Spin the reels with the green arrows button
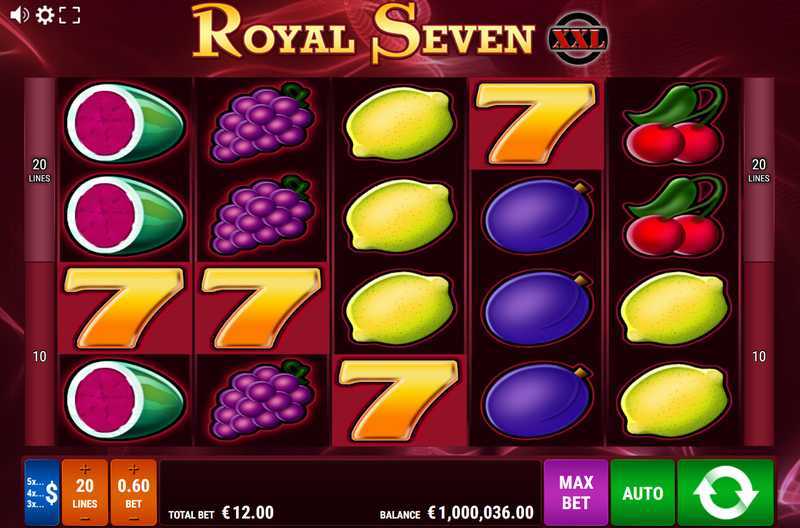 point(726,492)
